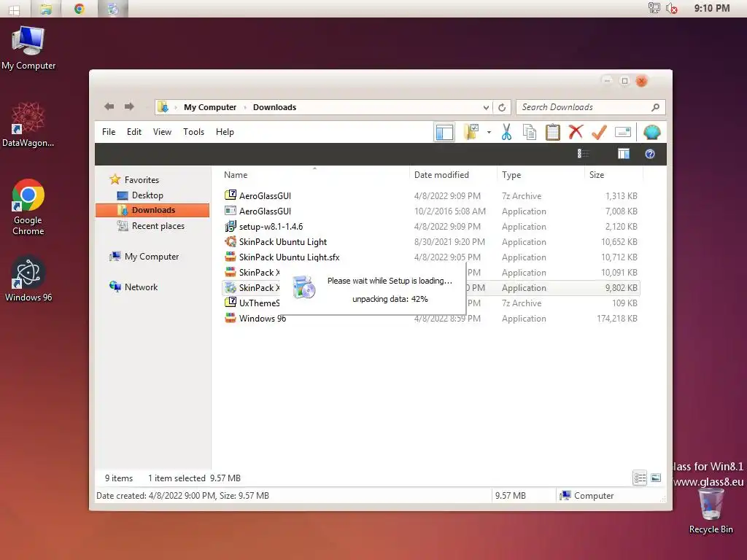Image resolution: width=747 pixels, height=560 pixels.
Task: Click the network tray icon
Action: [654, 8]
